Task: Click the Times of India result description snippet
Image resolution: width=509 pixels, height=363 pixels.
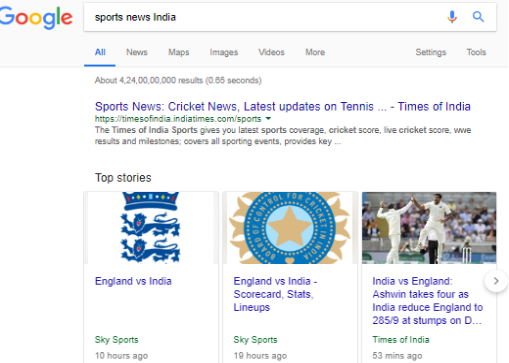Action: coord(283,136)
